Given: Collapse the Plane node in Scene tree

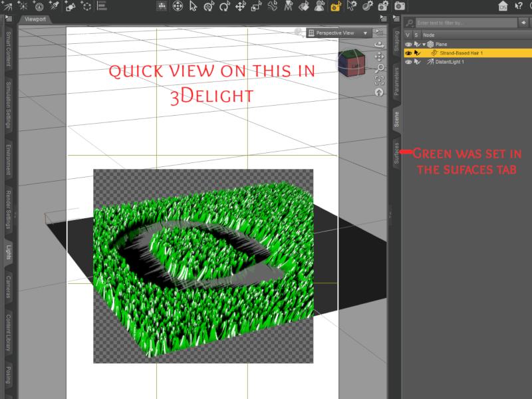Looking at the screenshot, I should pyautogui.click(x=424, y=45).
